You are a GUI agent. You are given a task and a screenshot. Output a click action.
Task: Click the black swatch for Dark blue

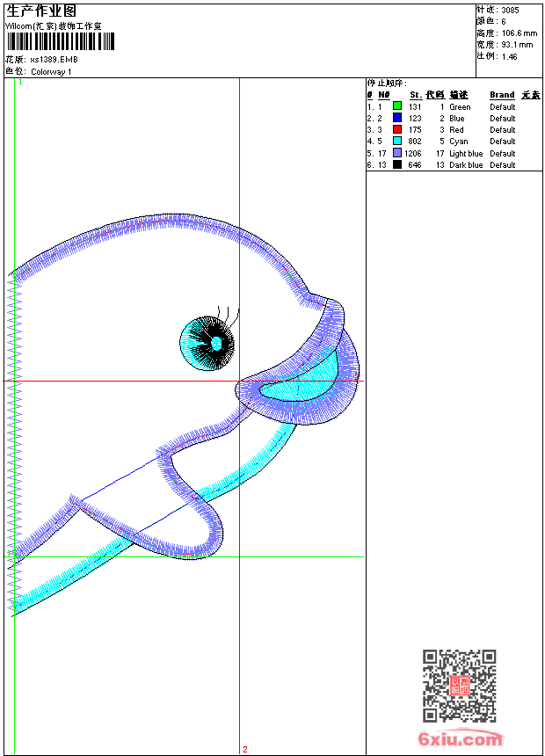(x=397, y=164)
